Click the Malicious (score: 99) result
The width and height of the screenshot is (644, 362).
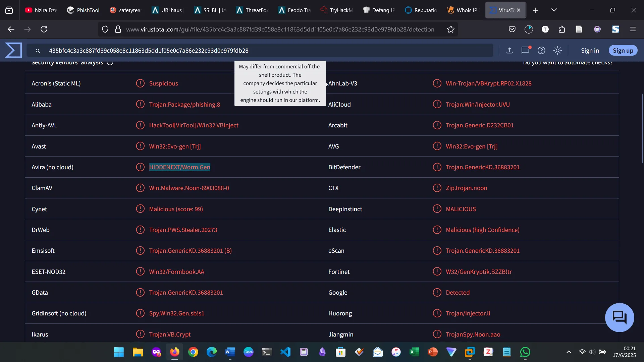(176, 209)
